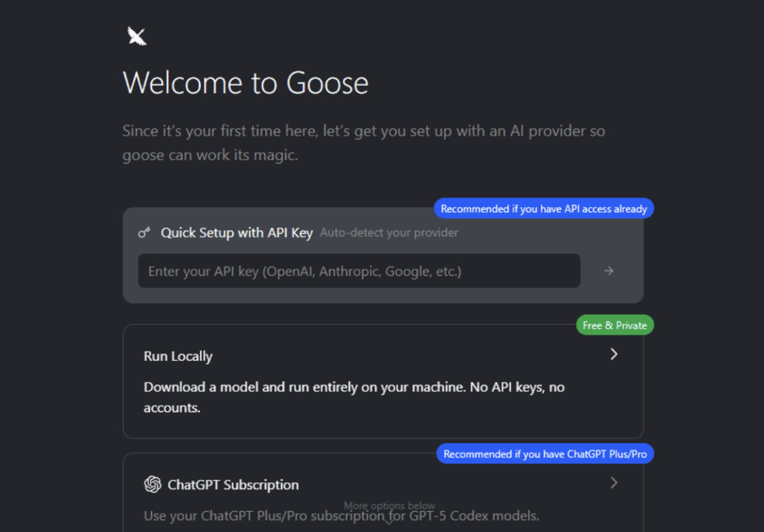This screenshot has height=532, width=764.
Task: Click the 'Run Locally' title text
Action: (x=178, y=356)
